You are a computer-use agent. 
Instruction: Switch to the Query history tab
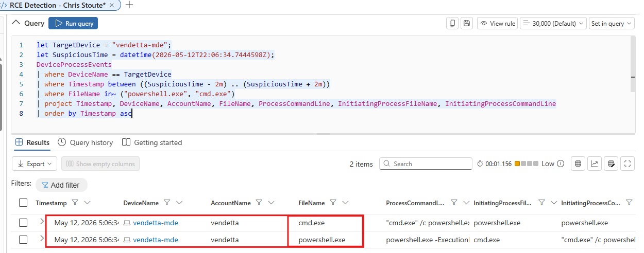tap(85, 142)
